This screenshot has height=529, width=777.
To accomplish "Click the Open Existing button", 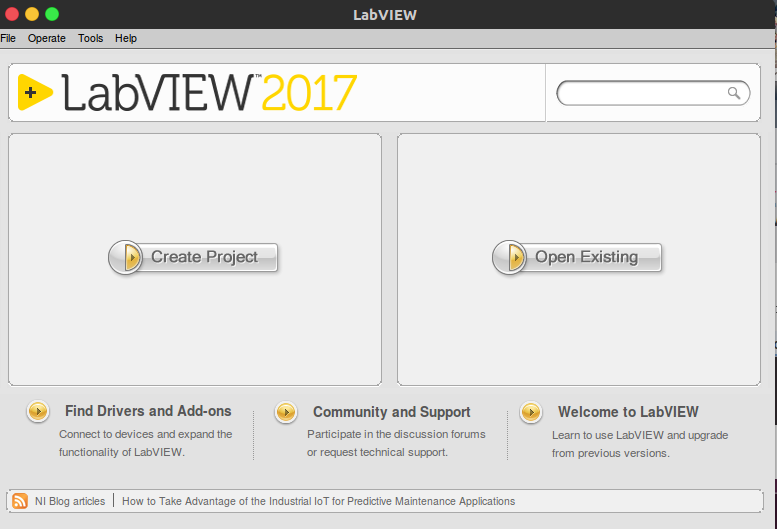I will [577, 257].
